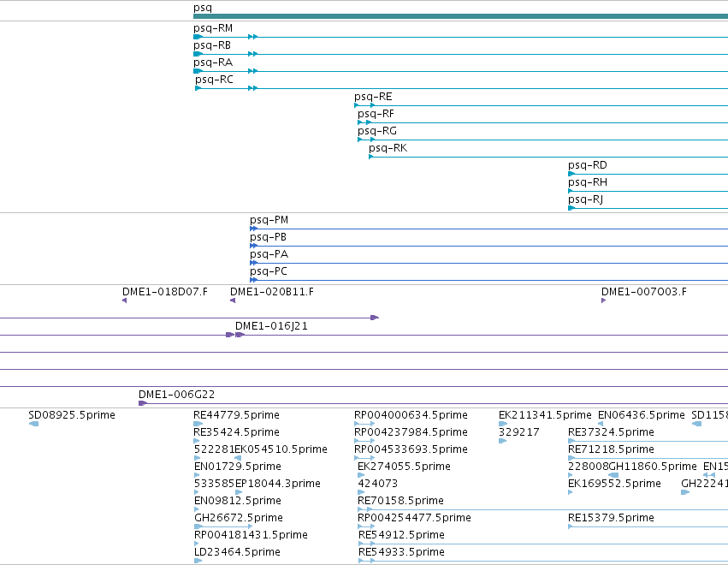Screen dimensions: 728x565
Task: Click the DME1-007O03.F feature label
Action: (x=644, y=292)
